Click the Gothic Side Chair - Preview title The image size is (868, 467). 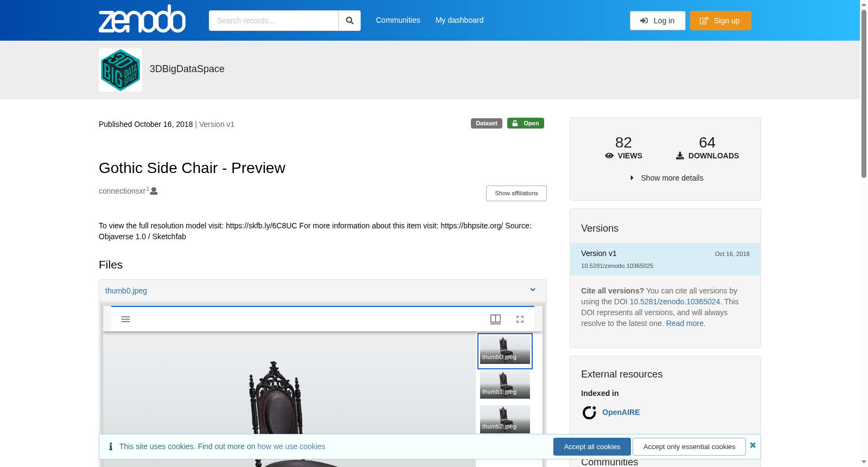(x=192, y=168)
